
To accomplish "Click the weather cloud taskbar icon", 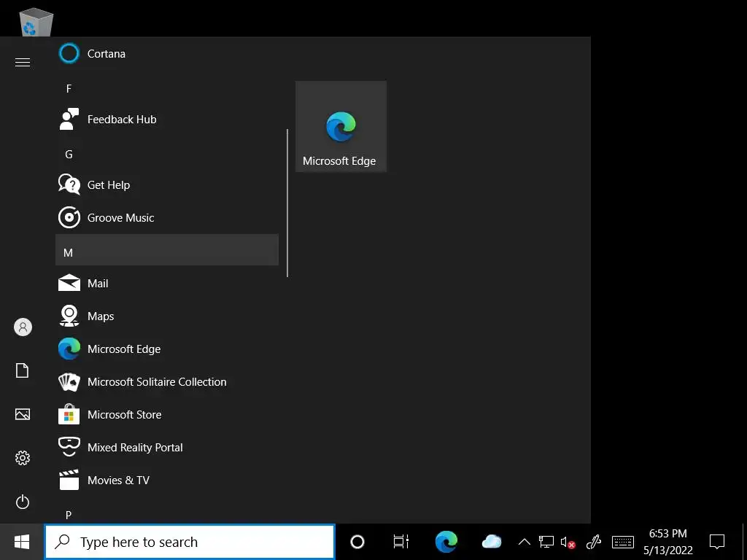I will click(x=491, y=542).
